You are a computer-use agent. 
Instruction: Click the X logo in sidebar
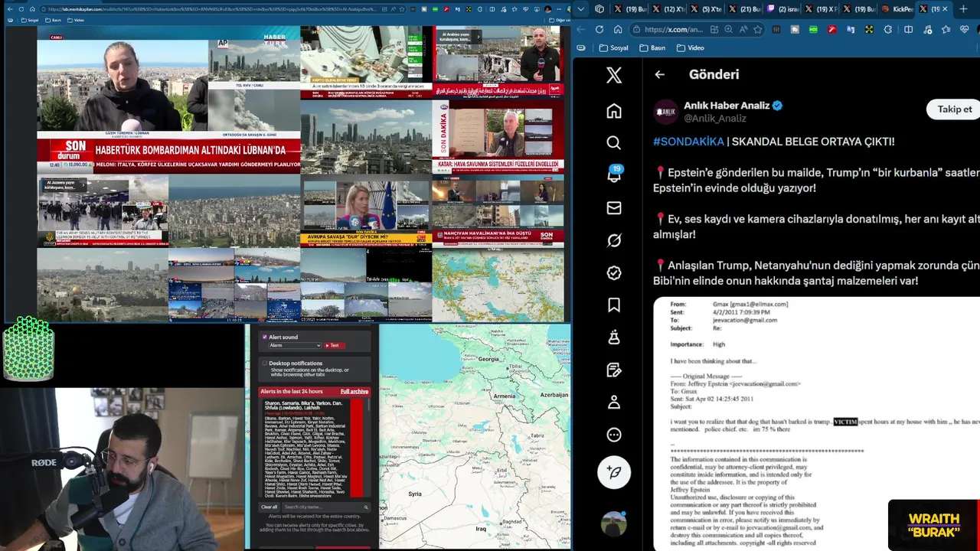pos(614,75)
